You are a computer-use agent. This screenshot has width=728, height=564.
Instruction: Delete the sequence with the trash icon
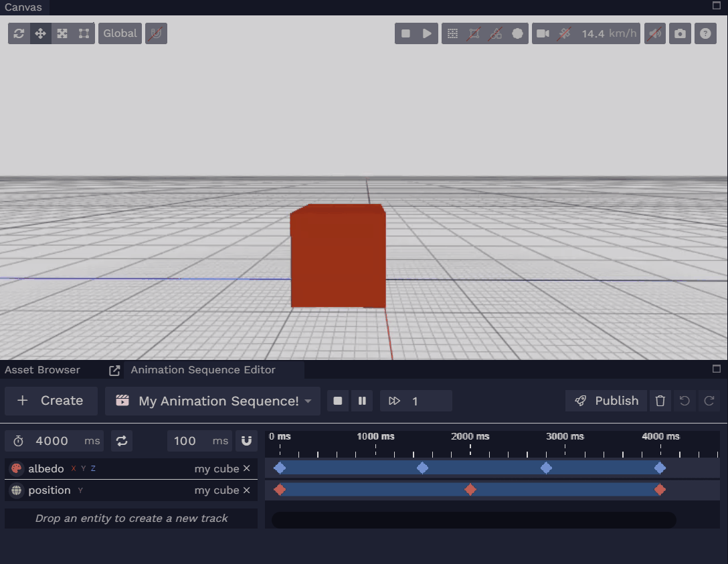point(660,401)
